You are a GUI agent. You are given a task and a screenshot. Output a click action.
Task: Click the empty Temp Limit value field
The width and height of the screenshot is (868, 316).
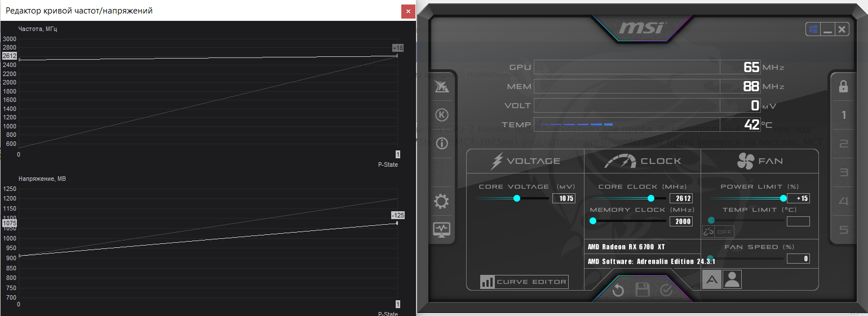click(798, 221)
